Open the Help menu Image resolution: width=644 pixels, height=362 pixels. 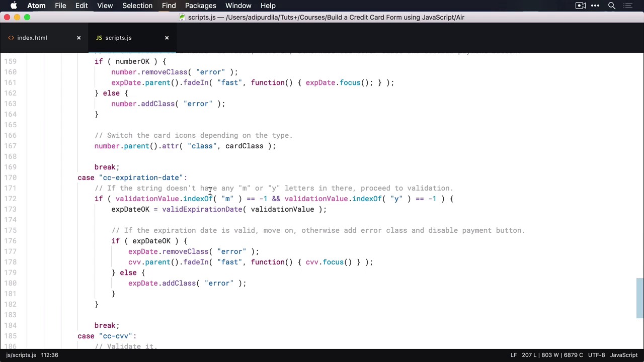(x=268, y=6)
